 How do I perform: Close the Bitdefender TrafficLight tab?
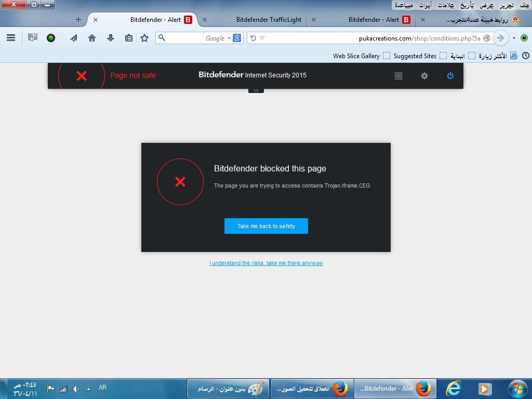pos(205,20)
